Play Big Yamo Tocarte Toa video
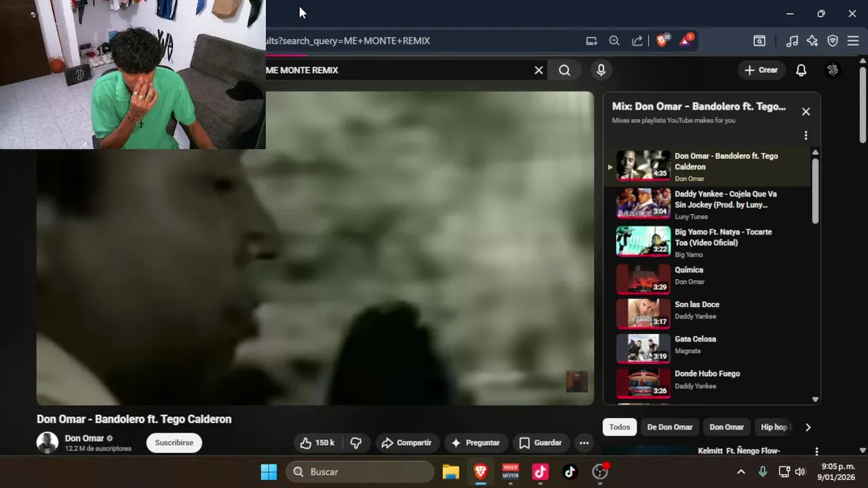868x488 pixels. (707, 242)
